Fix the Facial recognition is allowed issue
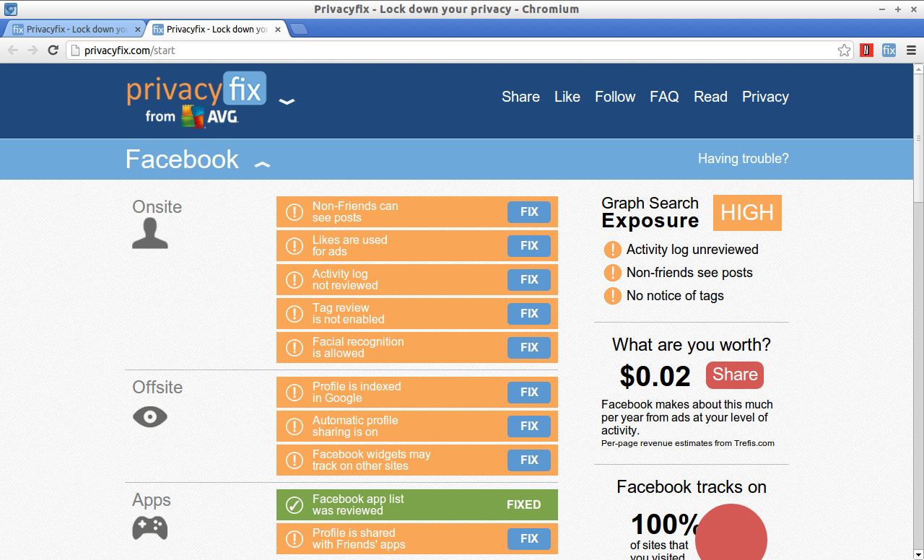Image resolution: width=924 pixels, height=560 pixels. (529, 348)
